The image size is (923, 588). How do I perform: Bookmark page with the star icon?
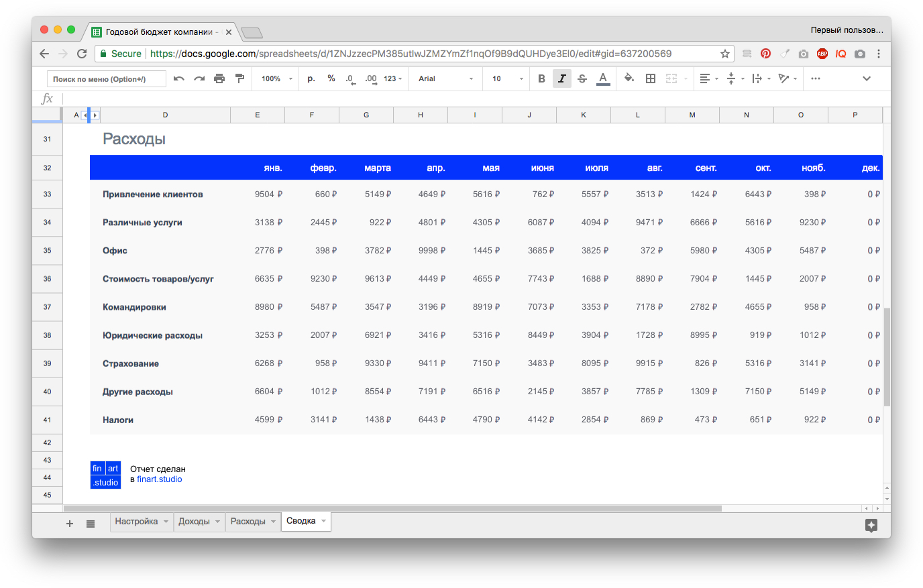[725, 54]
